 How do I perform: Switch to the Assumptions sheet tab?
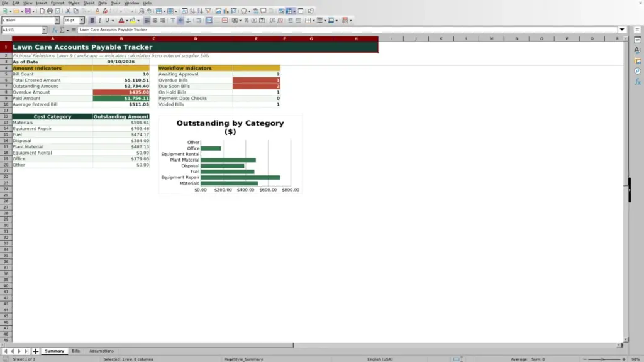(x=101, y=351)
